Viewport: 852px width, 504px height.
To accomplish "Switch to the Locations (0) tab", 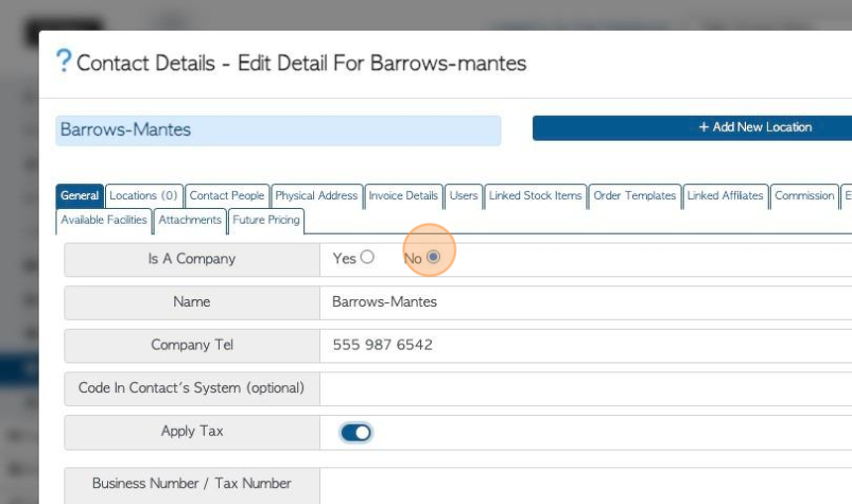I will point(144,195).
